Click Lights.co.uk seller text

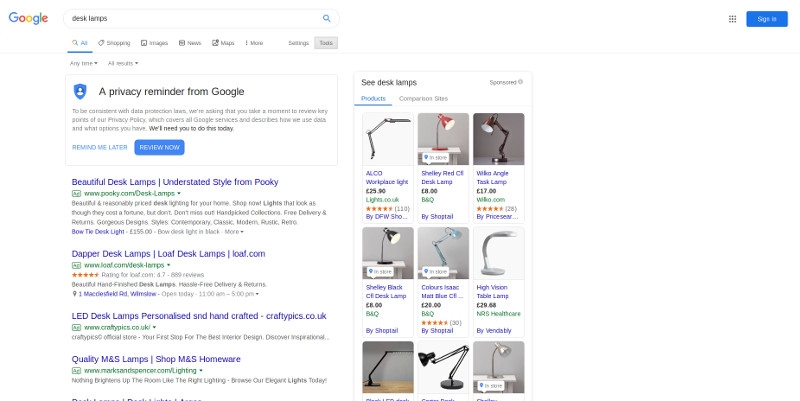pyautogui.click(x=382, y=199)
